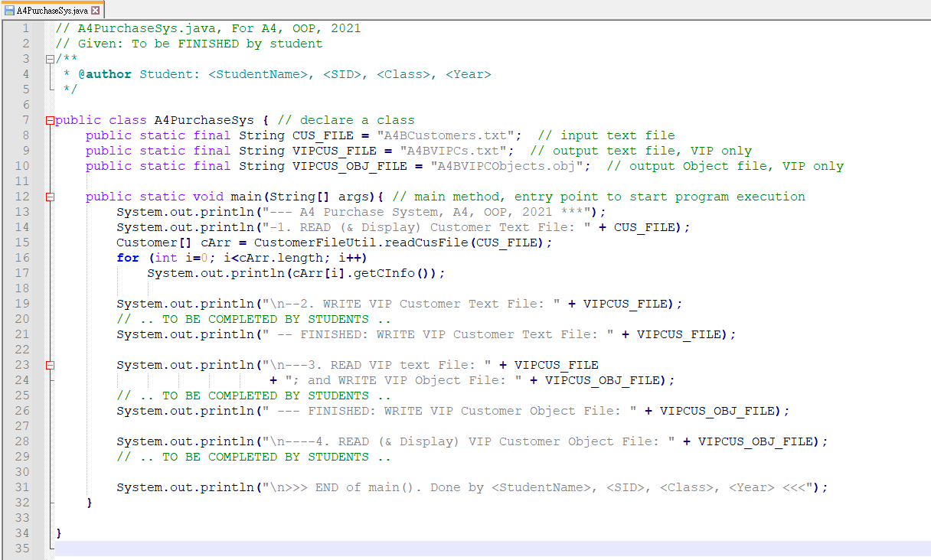Click the word Customer on line 15
931x560 pixels.
(x=144, y=242)
